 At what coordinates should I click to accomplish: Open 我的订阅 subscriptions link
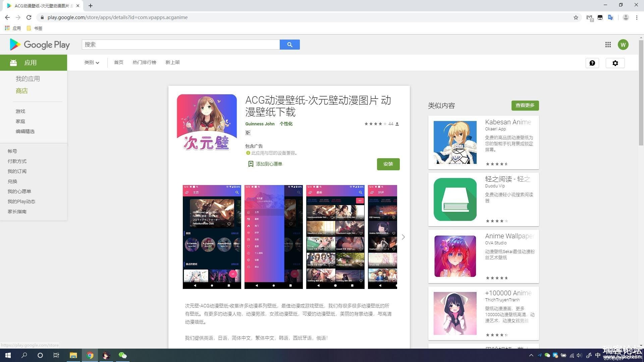click(17, 171)
